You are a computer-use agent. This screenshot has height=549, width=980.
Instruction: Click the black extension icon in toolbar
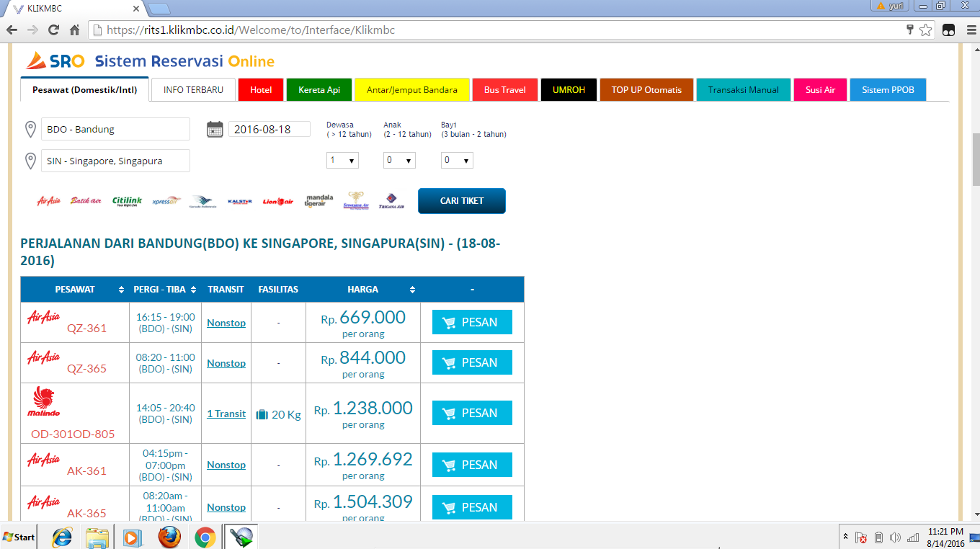949,30
